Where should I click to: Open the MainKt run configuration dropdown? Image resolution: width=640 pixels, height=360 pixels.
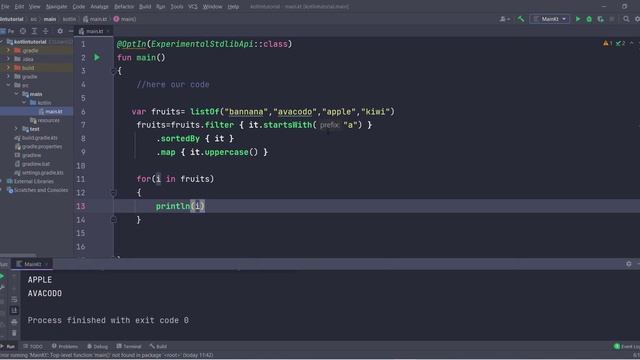pos(550,19)
